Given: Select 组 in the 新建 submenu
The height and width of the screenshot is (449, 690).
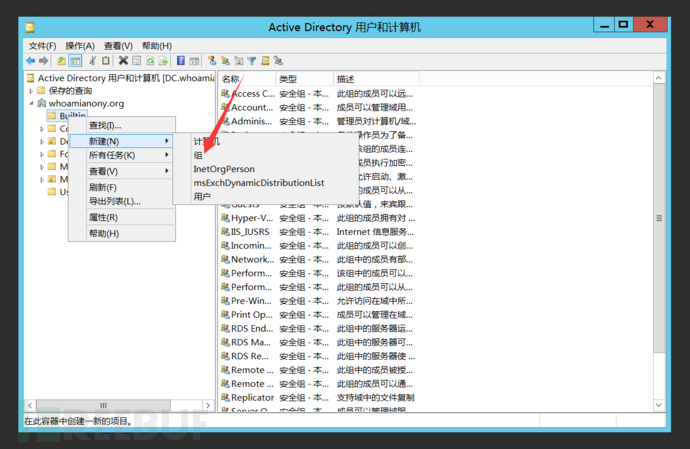Looking at the screenshot, I should click(x=265, y=155).
